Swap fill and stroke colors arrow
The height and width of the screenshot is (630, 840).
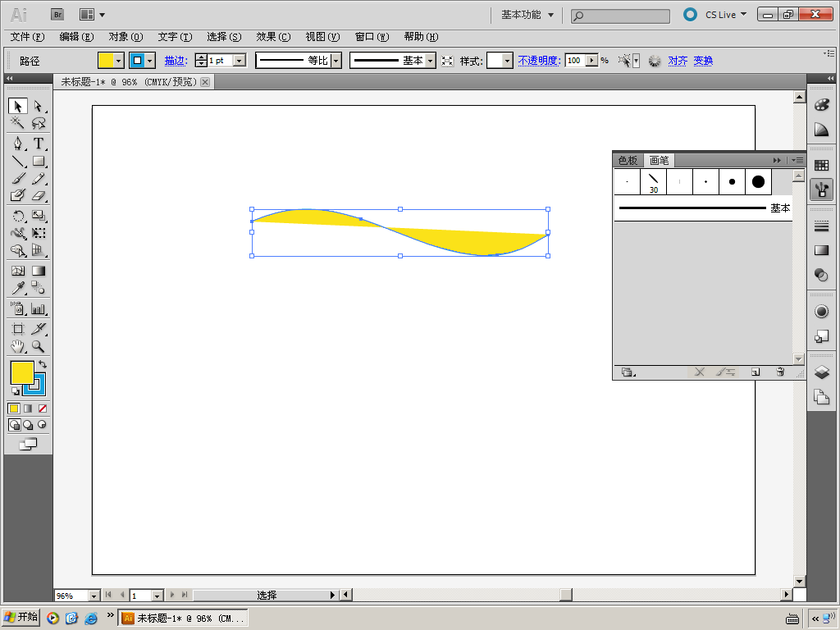pyautogui.click(x=43, y=364)
